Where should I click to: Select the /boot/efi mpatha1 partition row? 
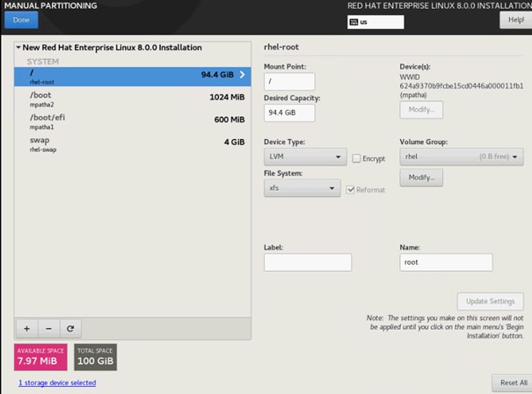click(x=133, y=122)
